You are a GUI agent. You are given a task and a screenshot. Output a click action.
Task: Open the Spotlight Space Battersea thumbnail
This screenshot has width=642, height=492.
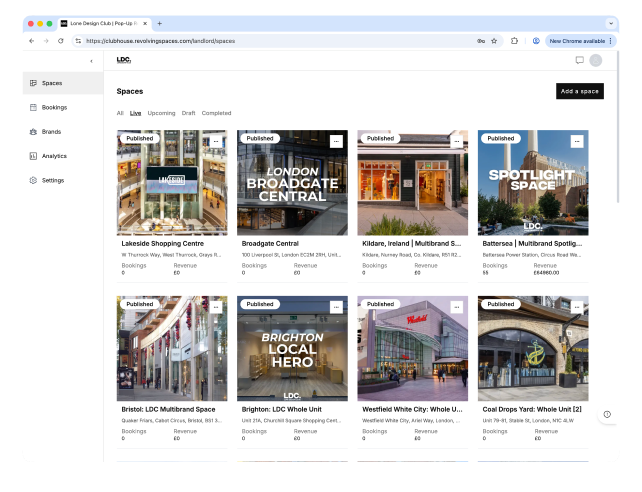tap(533, 183)
